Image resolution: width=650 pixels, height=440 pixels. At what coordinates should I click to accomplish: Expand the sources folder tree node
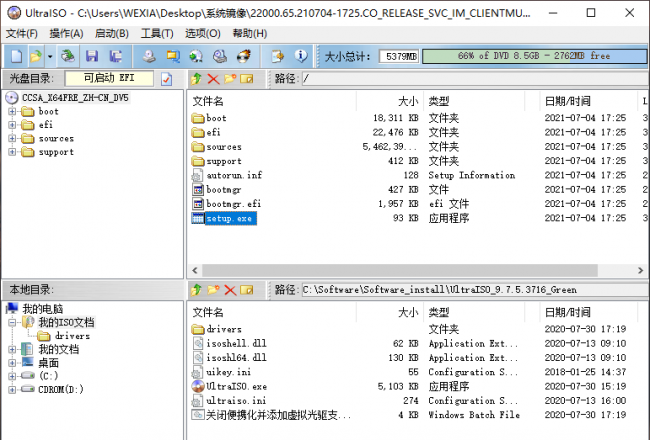tap(12, 139)
